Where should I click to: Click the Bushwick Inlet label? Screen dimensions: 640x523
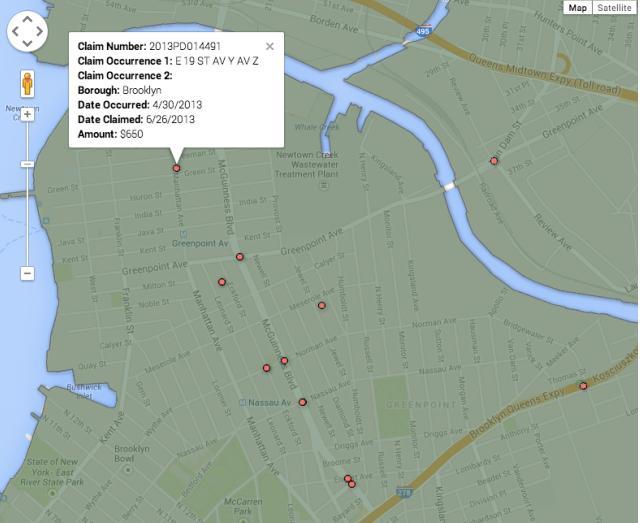pos(84,391)
